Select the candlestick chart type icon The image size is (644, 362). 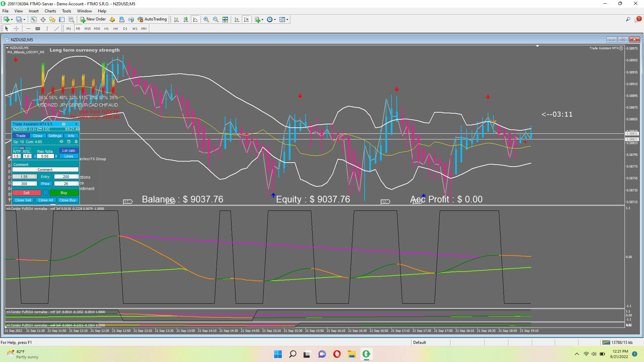tap(186, 19)
